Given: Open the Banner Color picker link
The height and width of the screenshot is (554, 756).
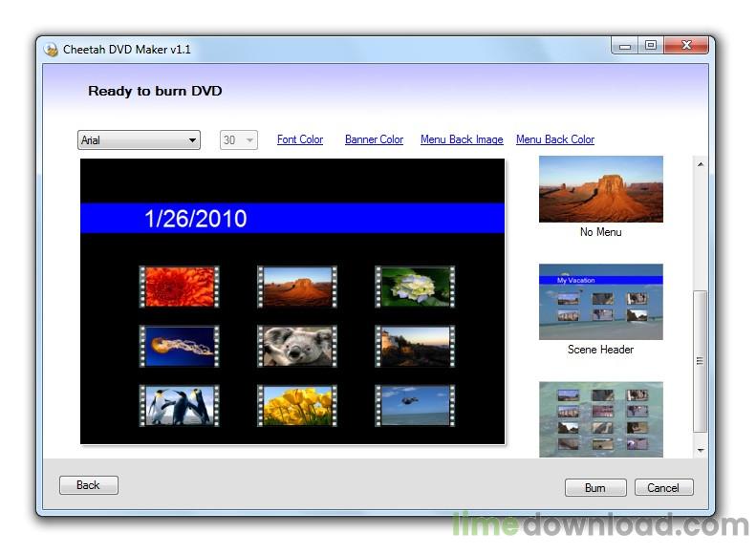Looking at the screenshot, I should point(374,139).
